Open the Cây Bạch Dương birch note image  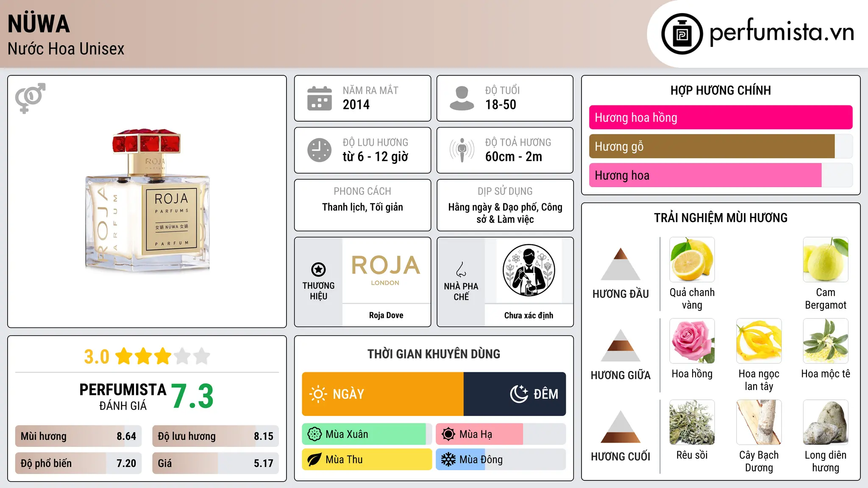759,422
